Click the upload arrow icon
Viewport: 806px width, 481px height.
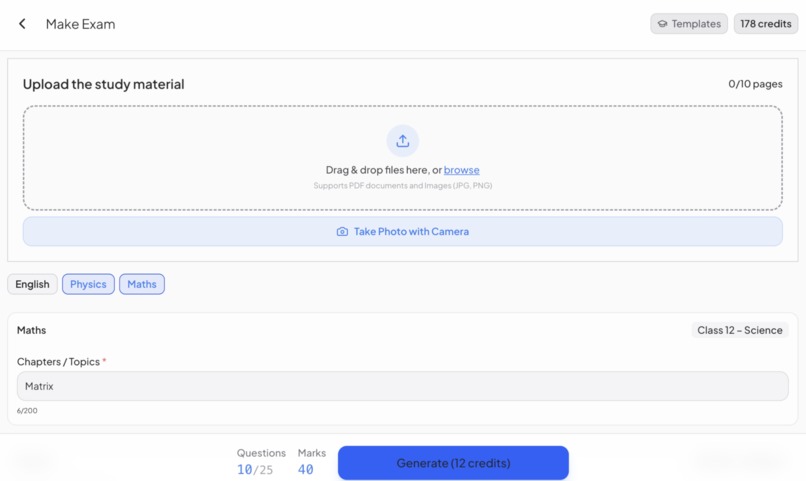click(x=402, y=141)
